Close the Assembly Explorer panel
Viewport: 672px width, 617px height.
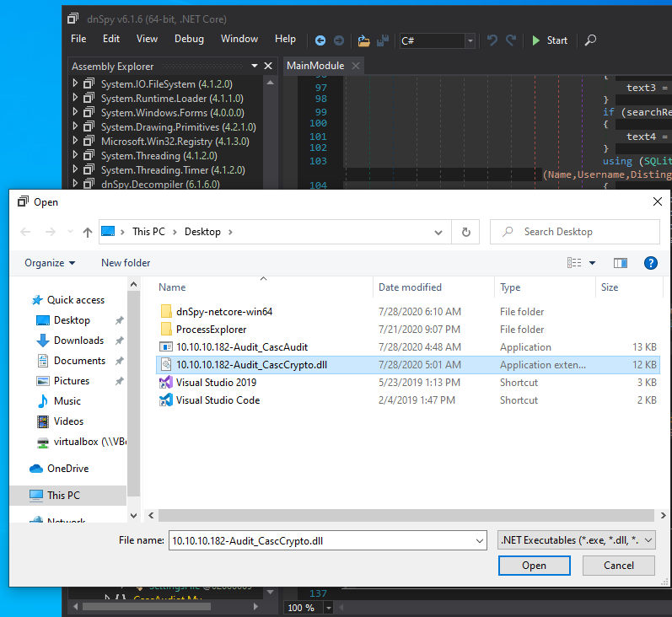[x=268, y=66]
